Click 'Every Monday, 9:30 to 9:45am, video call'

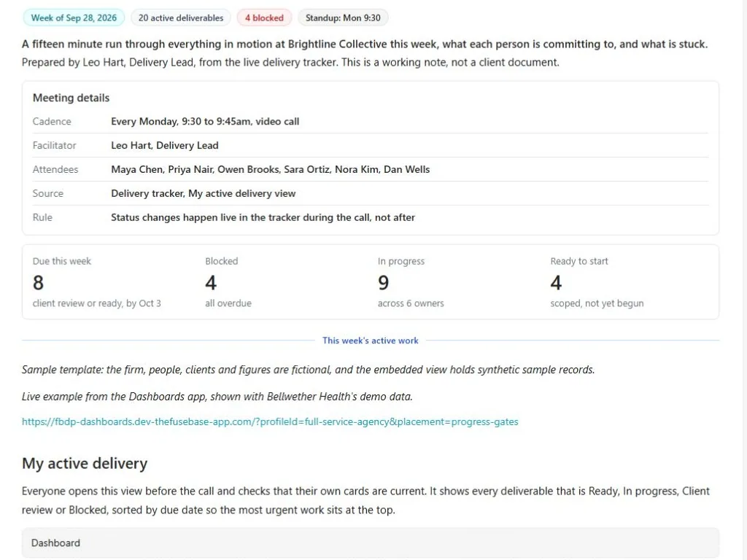pyautogui.click(x=205, y=122)
